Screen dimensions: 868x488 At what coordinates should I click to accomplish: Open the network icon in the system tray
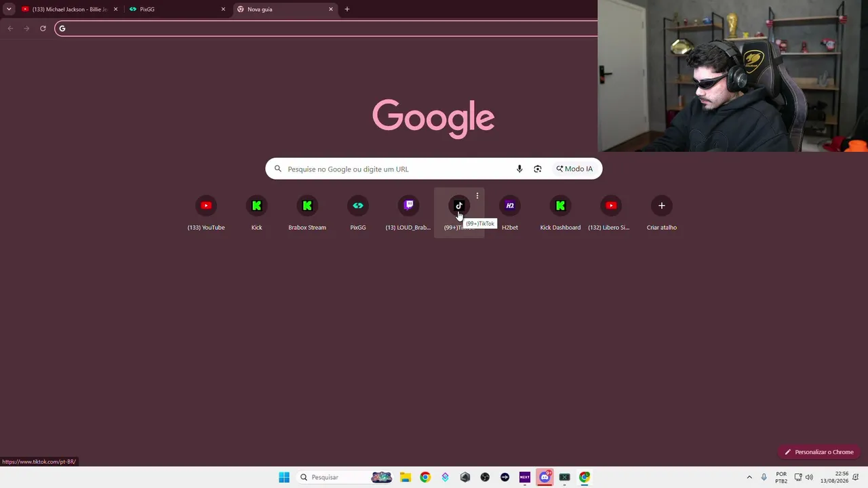798,477
